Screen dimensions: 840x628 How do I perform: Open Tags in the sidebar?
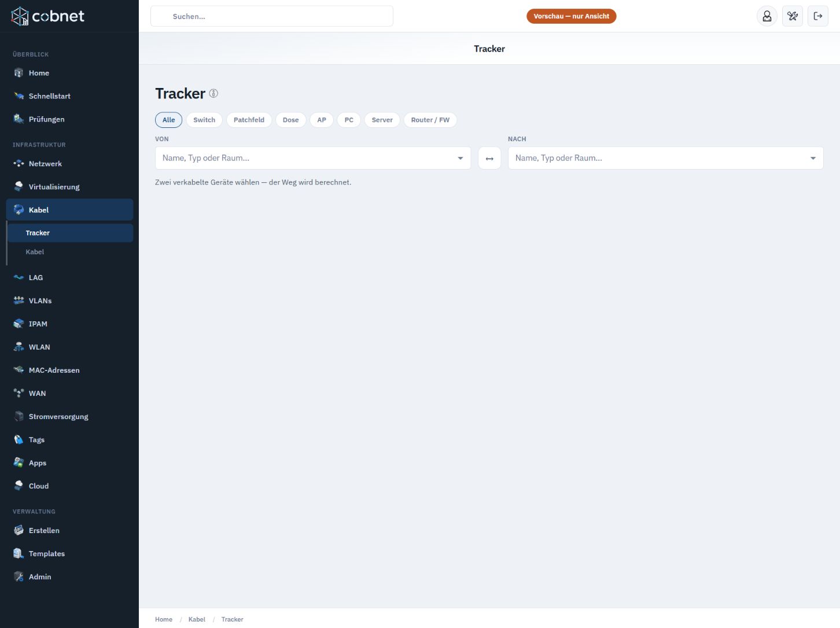coord(69,440)
